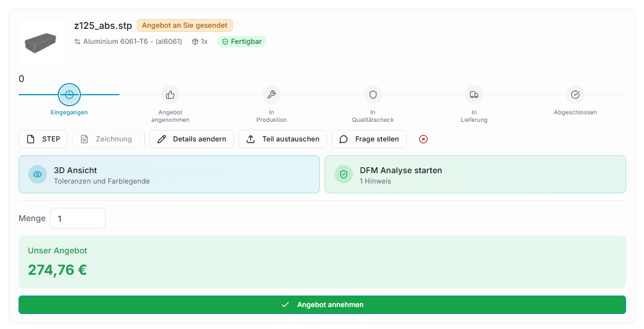Screen dimensions: 644x329
Task: Click Teil austauschen upload button
Action: point(282,139)
